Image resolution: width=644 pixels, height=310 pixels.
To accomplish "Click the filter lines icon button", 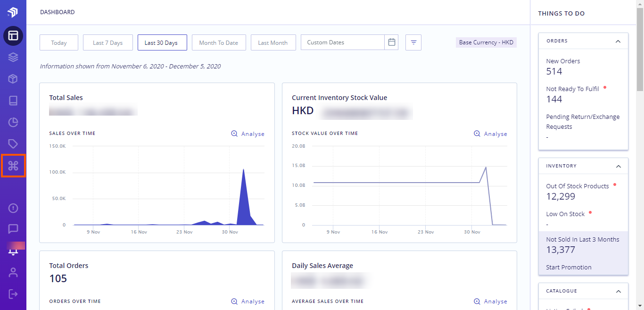I will point(413,42).
